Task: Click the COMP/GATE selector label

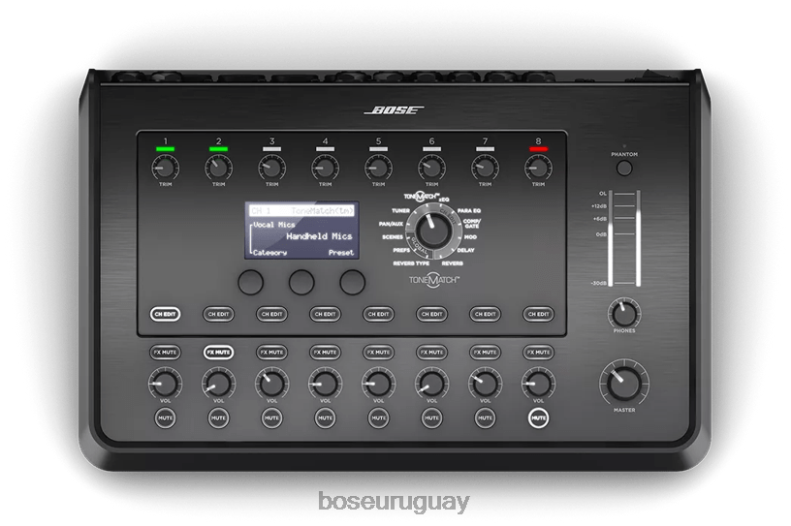Action: point(472,223)
